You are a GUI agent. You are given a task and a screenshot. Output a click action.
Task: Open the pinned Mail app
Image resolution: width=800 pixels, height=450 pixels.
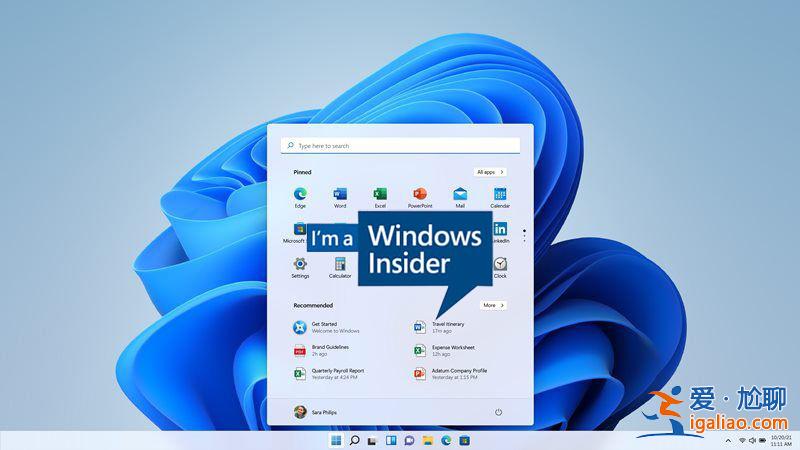[460, 194]
